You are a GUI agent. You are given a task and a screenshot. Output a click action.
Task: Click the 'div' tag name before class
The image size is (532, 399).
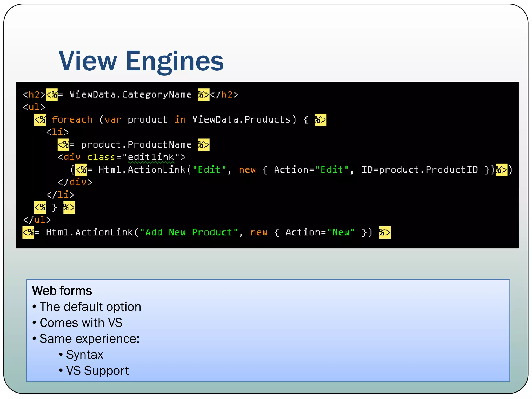coord(72,157)
